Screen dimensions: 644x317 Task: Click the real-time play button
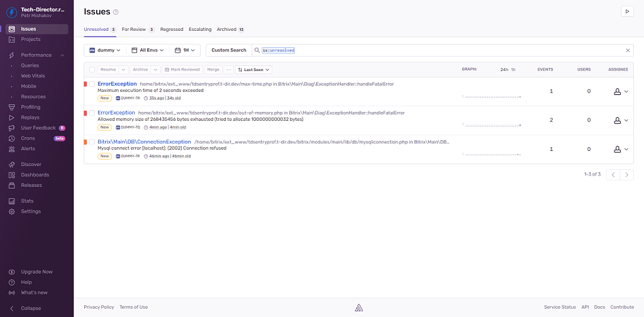coord(627,11)
